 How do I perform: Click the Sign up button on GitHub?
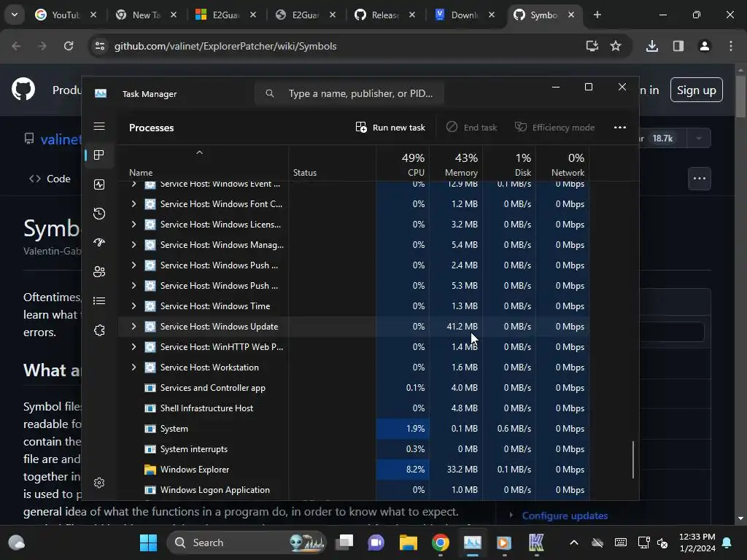(696, 90)
